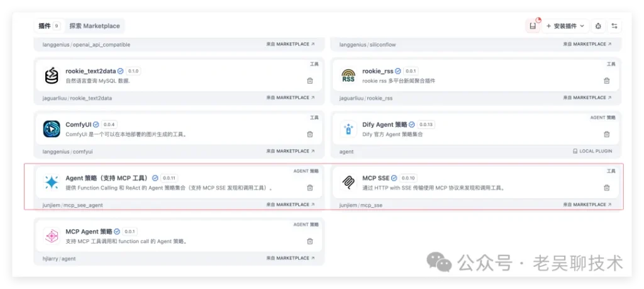Click trash icon for MCP Agent 策略
644x289 pixels.
(310, 241)
